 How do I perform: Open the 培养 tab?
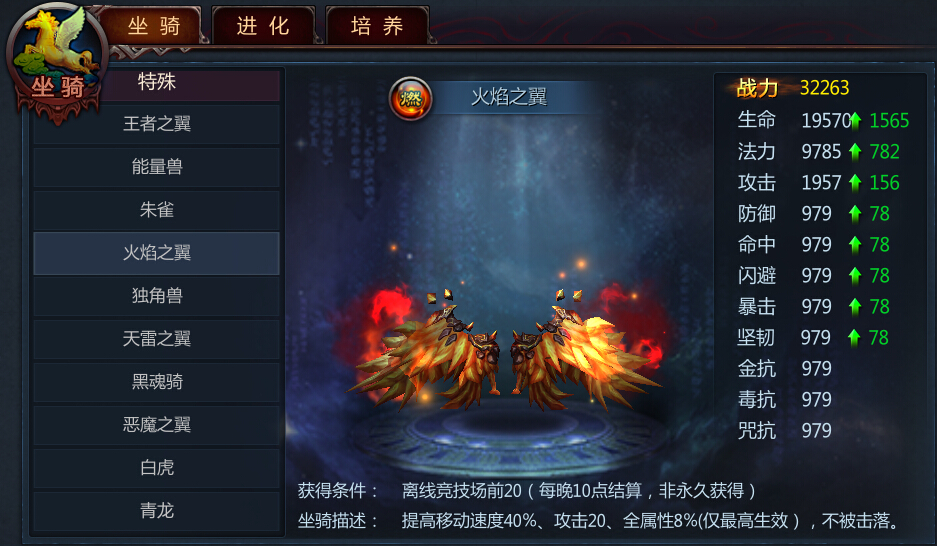pyautogui.click(x=377, y=26)
